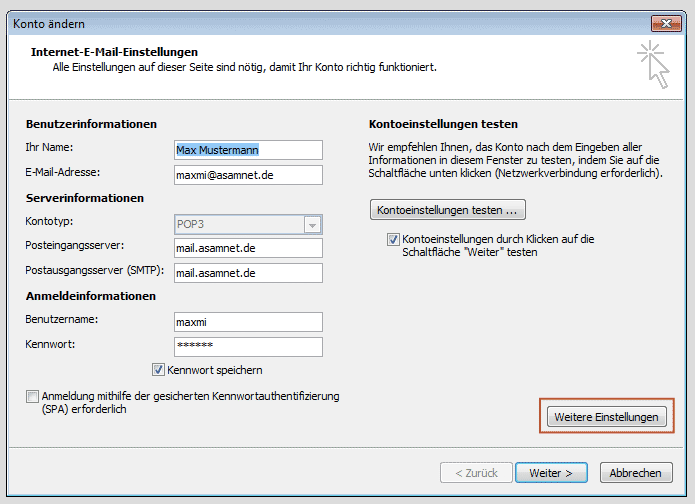Click the Konto ändern title bar
Image resolution: width=695 pixels, height=504 pixels.
(300, 21)
